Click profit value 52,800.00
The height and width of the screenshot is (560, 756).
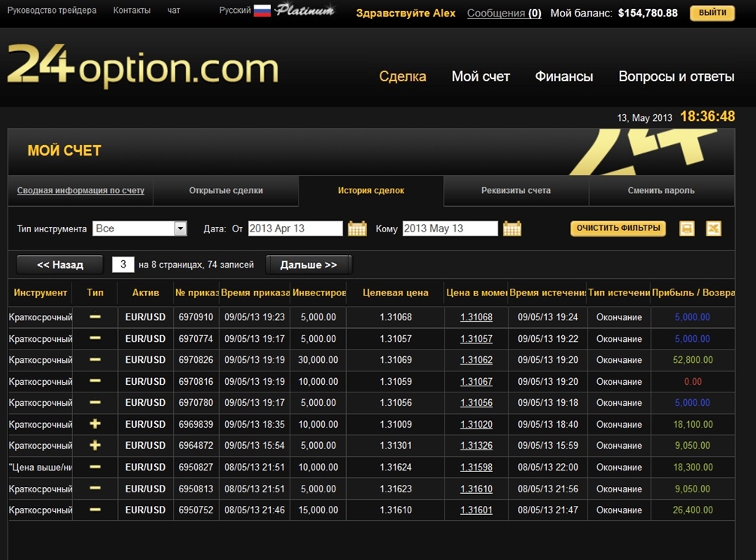[693, 360]
